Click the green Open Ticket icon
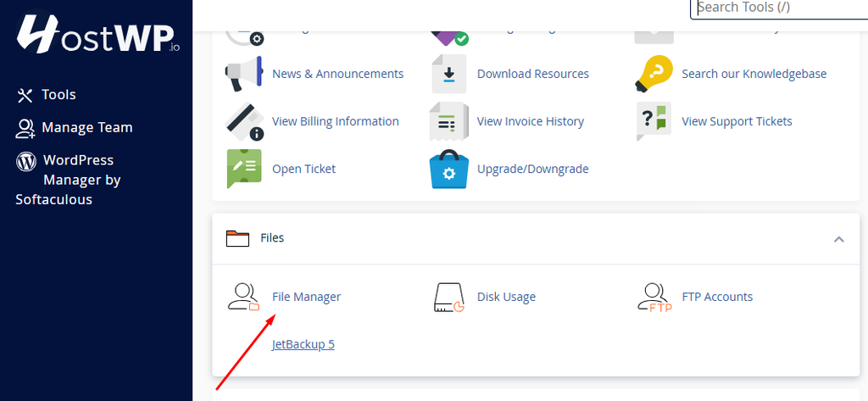The width and height of the screenshot is (868, 401). (244, 169)
